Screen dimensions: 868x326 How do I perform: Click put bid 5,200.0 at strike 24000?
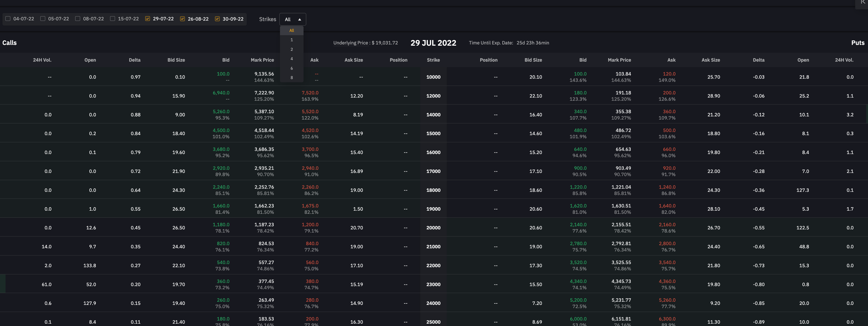(578, 300)
